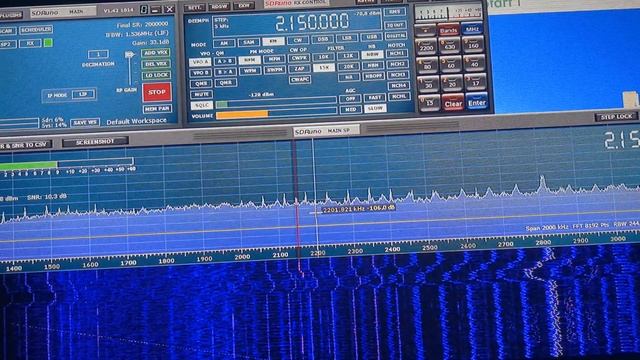Viewport: 640px width, 360px height.
Task: Add a new receiver with ADD VRX
Action: (x=156, y=53)
